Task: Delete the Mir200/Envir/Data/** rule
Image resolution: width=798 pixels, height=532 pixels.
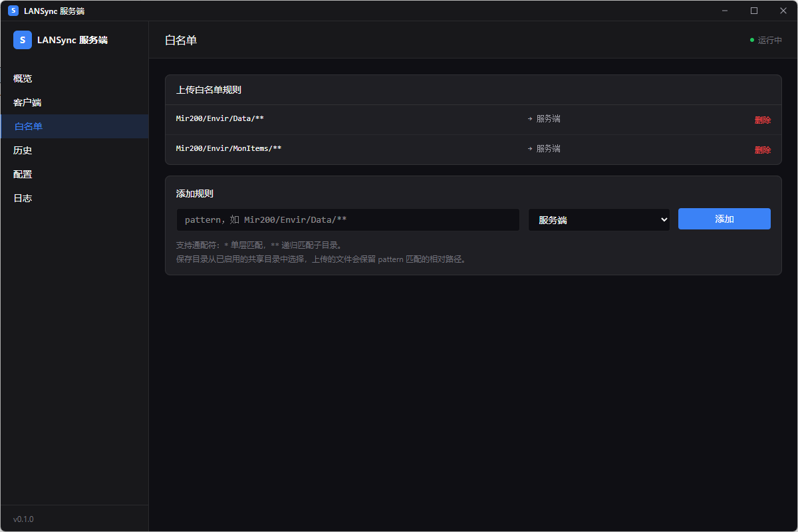Action: click(763, 120)
